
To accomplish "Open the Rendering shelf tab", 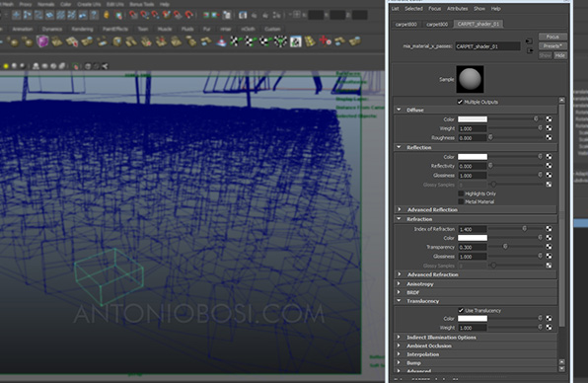I will (x=82, y=29).
